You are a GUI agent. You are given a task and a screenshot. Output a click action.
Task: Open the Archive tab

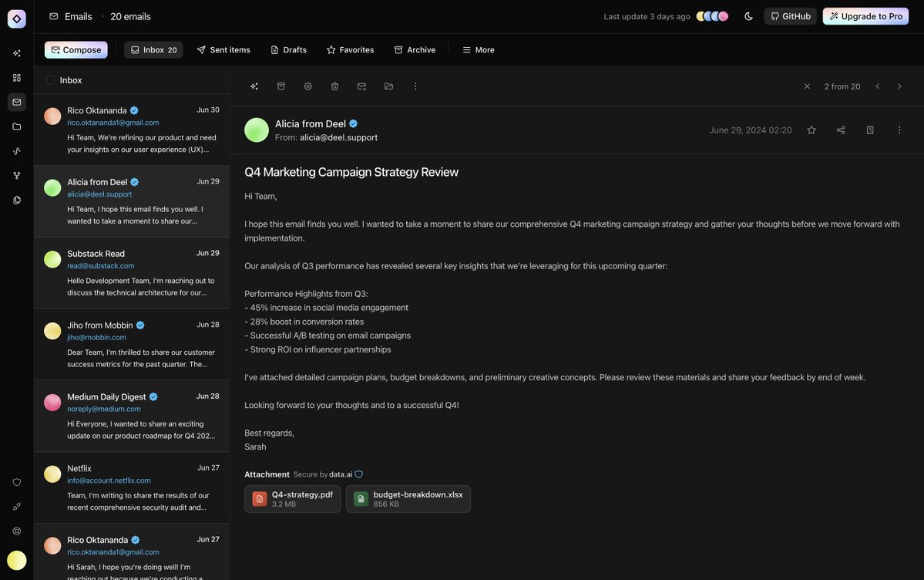pyautogui.click(x=415, y=49)
